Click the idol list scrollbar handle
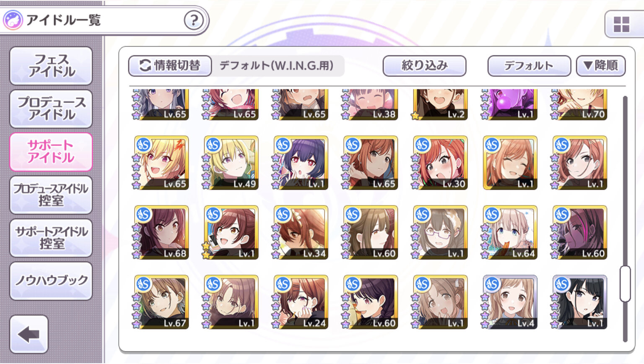The image size is (644, 364). coord(625,283)
